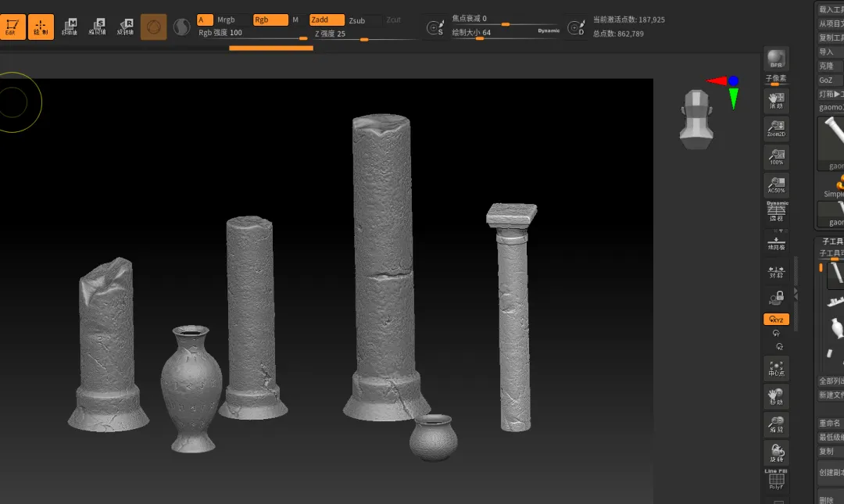Select the Draw mode button
Screen dimensions: 844x504
tap(41, 27)
